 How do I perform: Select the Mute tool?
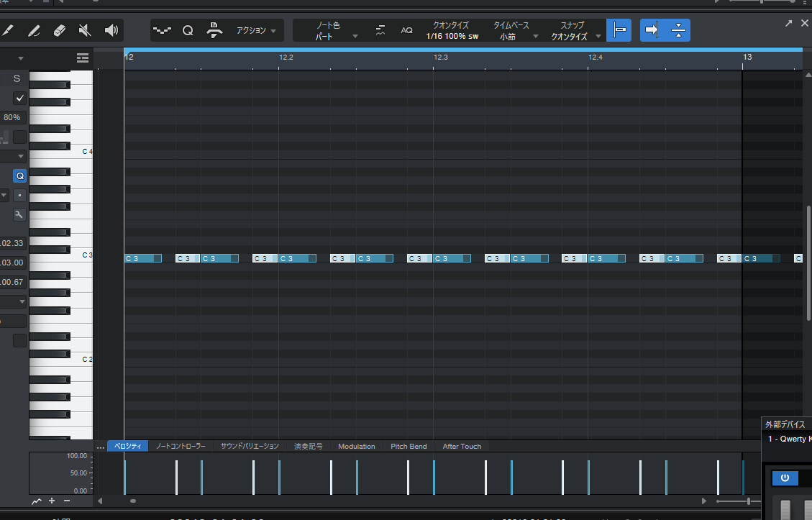click(x=85, y=30)
